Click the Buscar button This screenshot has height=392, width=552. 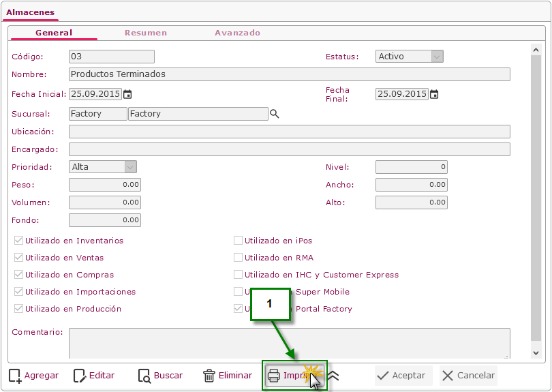161,376
